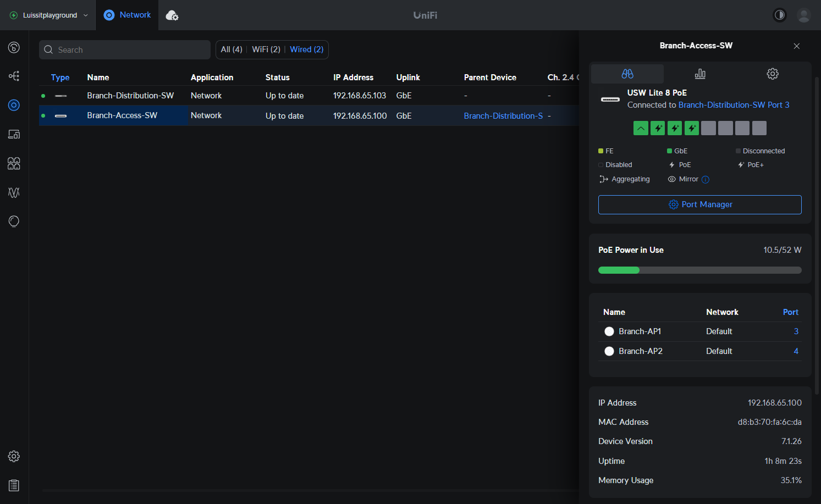The image size is (821, 504).
Task: Select switch port 1 with uplink arrow
Action: coord(641,128)
